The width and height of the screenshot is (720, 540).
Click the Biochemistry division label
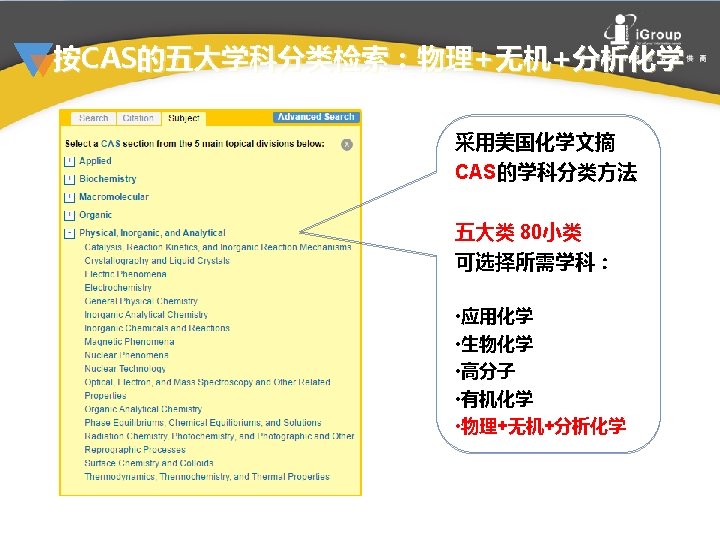click(108, 179)
